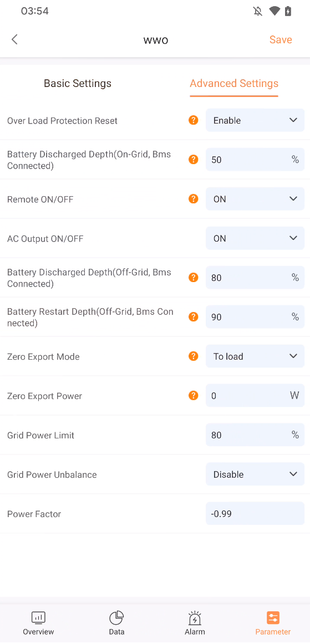The height and width of the screenshot is (644, 310).
Task: Tap help icon for Battery Restart Depth
Action: 193,316
